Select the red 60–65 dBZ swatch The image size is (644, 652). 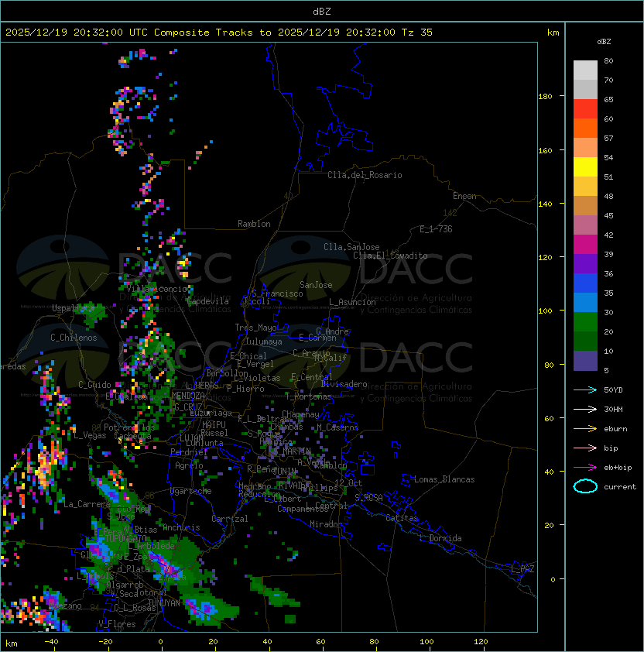(x=585, y=109)
